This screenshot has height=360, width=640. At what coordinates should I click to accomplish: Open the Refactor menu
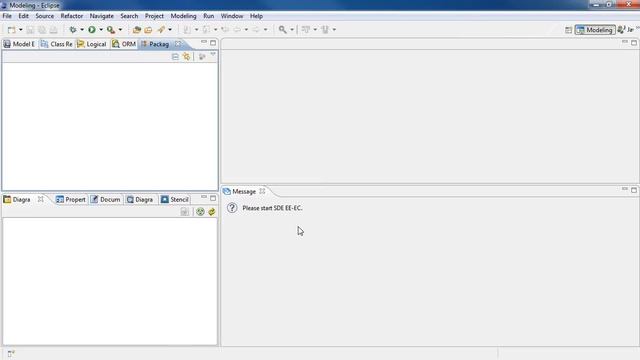pos(72,16)
